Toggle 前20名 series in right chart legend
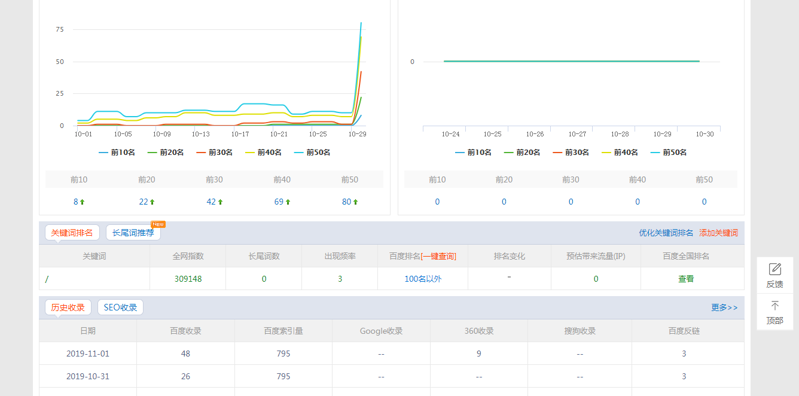The width and height of the screenshot is (799, 396). point(522,152)
